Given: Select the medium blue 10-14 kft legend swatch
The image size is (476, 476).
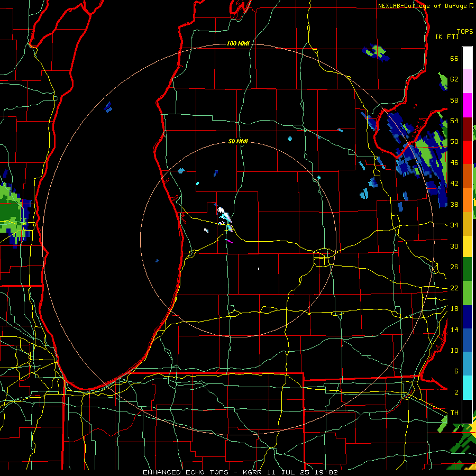Looking at the screenshot, I should click(x=467, y=340).
